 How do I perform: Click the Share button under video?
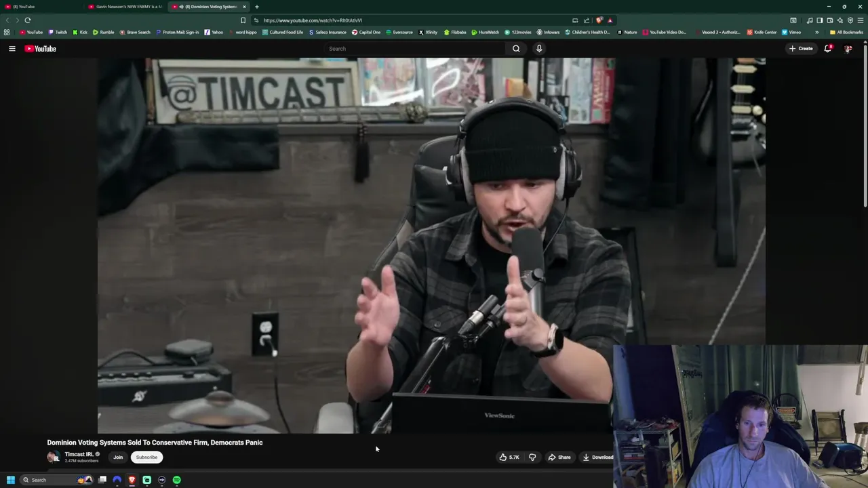click(x=559, y=457)
